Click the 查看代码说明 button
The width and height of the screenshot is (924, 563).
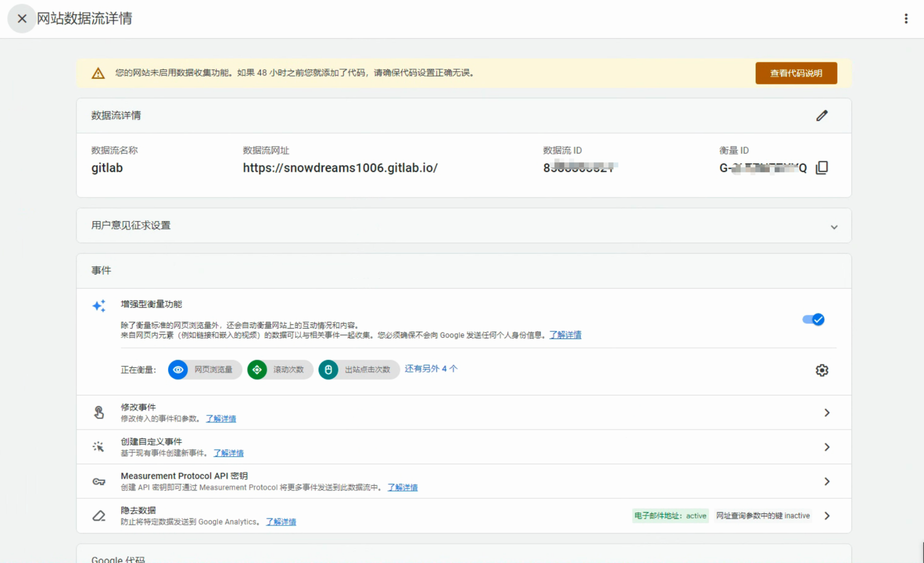tap(796, 73)
